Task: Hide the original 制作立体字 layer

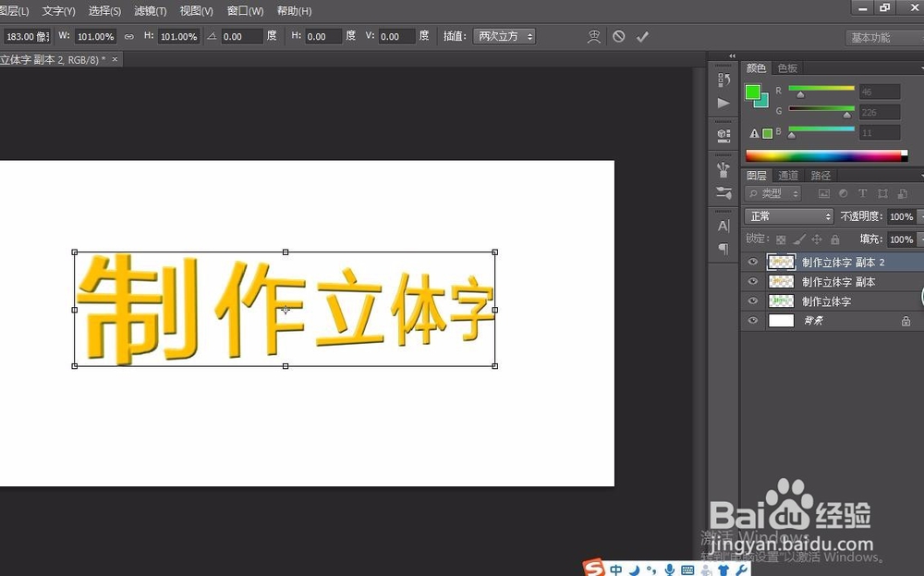Action: click(x=752, y=300)
